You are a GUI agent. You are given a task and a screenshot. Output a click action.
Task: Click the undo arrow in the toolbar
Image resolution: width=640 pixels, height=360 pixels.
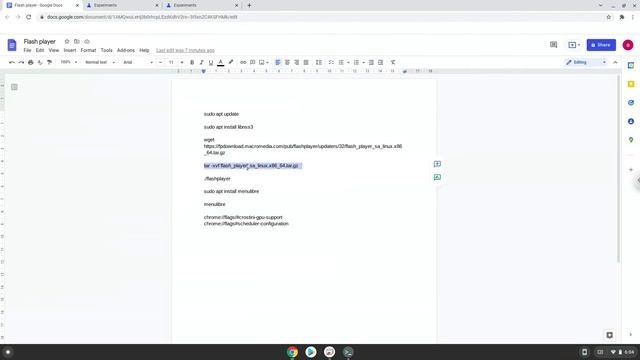(x=12, y=62)
